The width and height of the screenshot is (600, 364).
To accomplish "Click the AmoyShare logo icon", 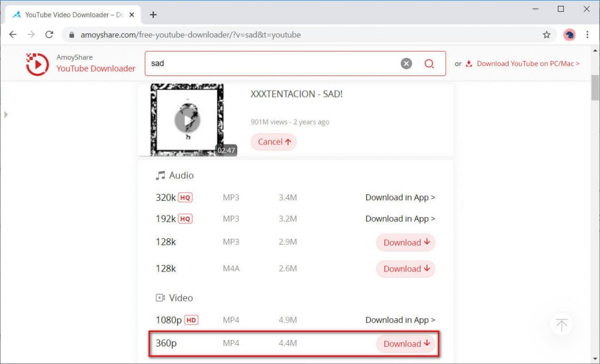I will click(x=37, y=64).
